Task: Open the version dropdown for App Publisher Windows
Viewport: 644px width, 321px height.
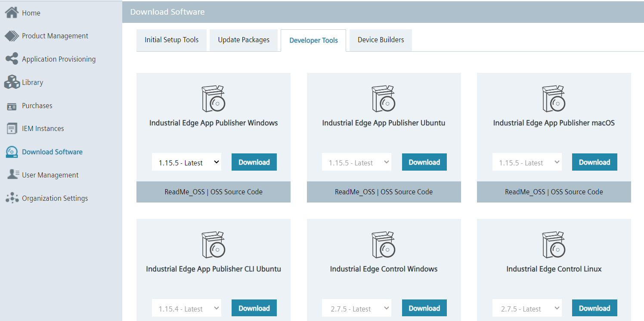Action: click(186, 162)
